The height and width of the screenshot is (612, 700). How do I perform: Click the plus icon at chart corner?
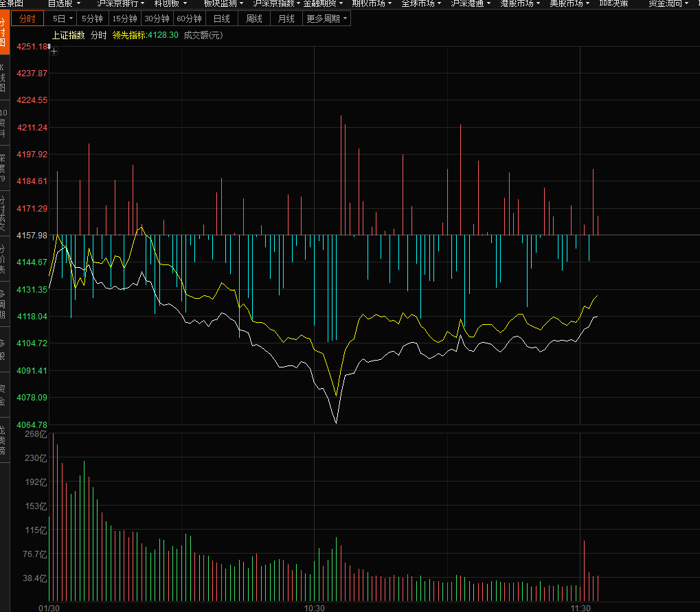[54, 50]
